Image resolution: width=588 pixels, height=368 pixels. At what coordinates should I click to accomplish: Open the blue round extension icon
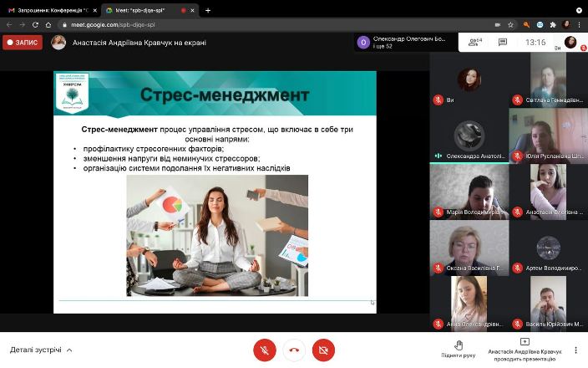tap(540, 25)
